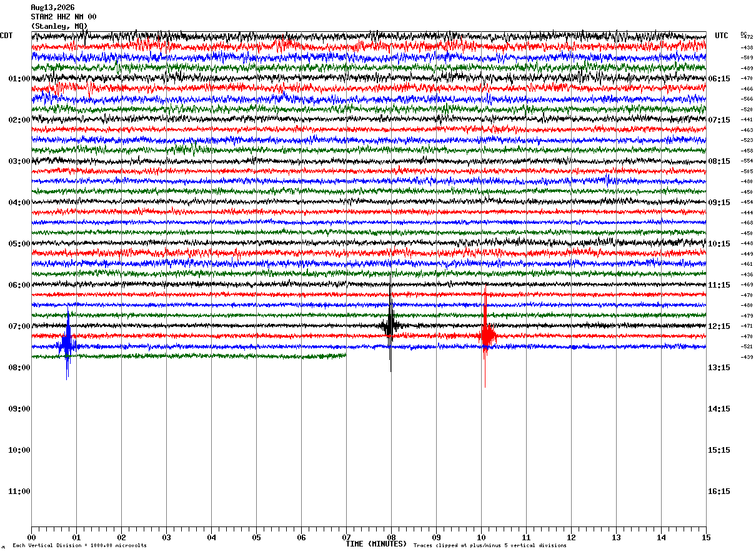Select the 06:00 CDT time label
The width and height of the screenshot is (756, 554).
tap(19, 285)
